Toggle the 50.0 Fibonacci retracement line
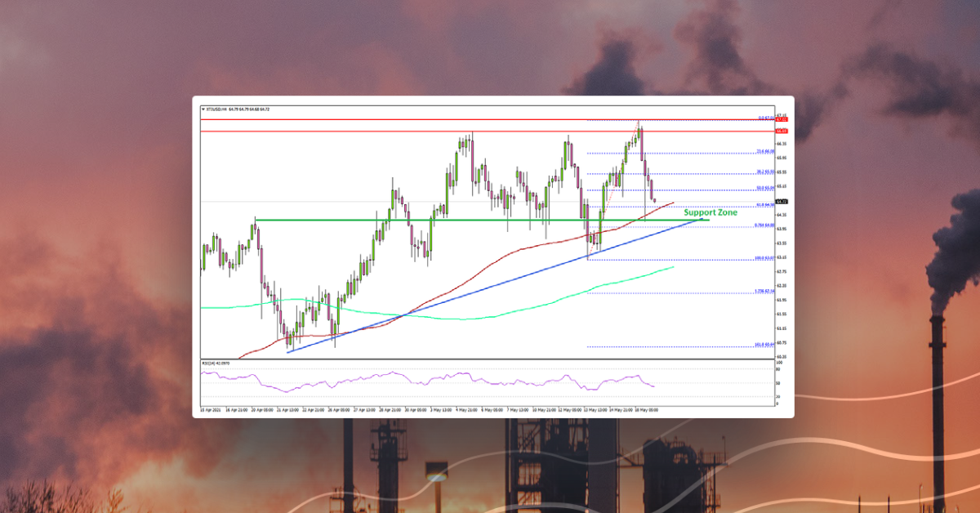Image resolution: width=980 pixels, height=513 pixels. 764,190
